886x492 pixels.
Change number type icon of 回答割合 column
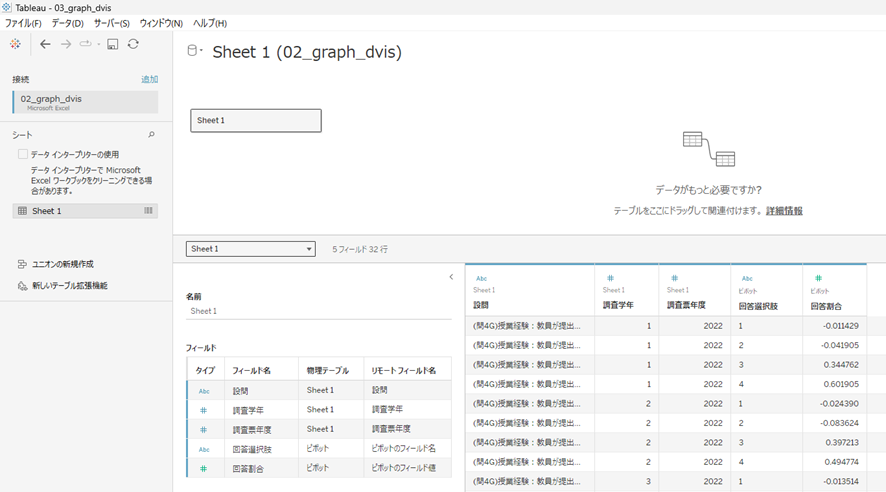818,278
